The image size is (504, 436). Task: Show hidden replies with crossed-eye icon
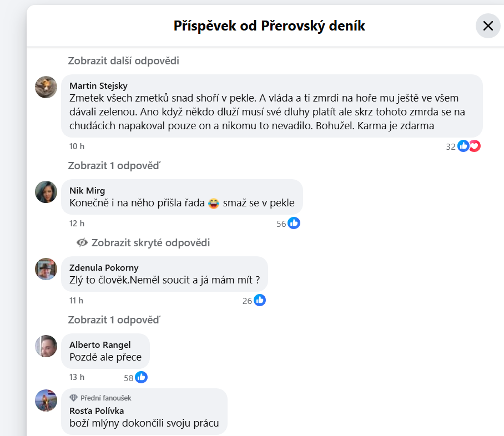coord(83,242)
